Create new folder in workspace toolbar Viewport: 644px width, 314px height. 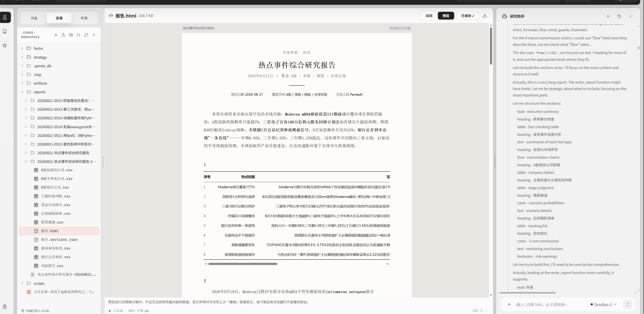coord(78,35)
